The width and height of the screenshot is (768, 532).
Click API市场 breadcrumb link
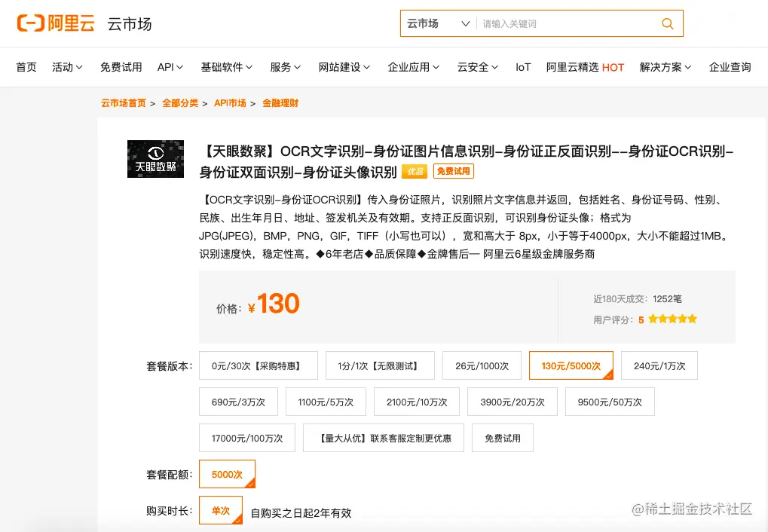(x=230, y=103)
